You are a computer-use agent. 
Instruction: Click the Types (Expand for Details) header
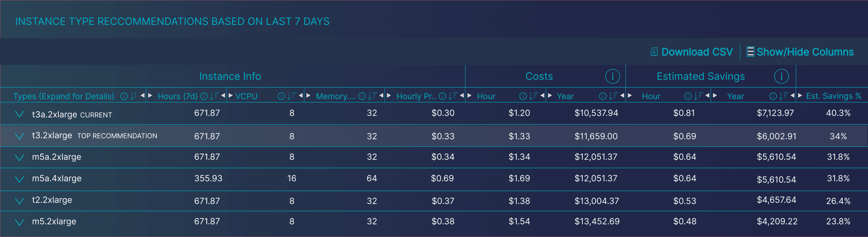64,96
